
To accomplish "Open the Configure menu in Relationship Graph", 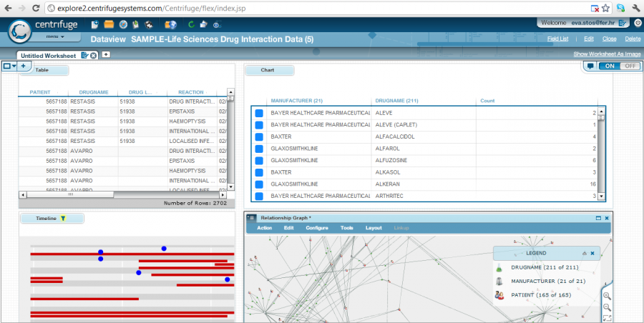I will [x=316, y=228].
